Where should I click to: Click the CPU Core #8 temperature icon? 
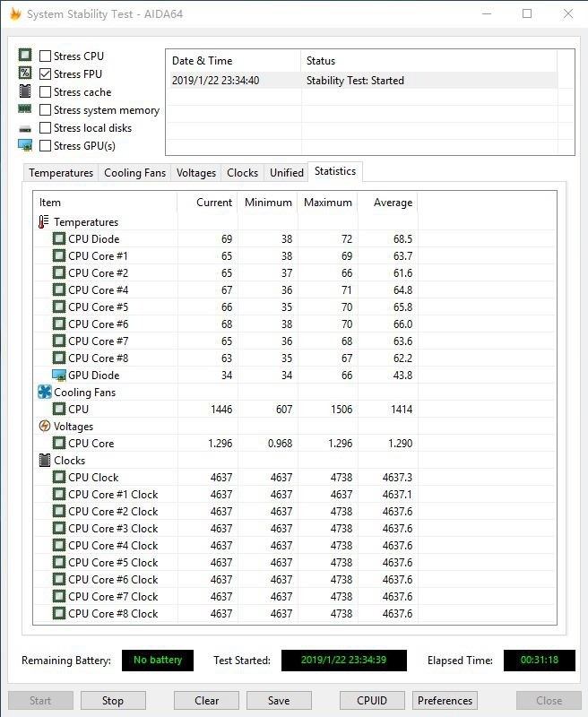[59, 358]
